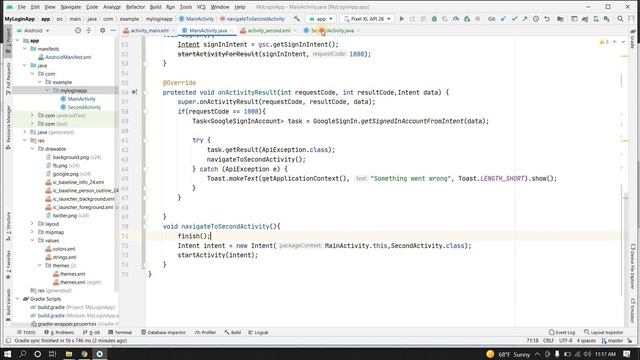The image size is (640, 360).
Task: Click Attach Debugger to Android Process icon
Action: point(467,19)
